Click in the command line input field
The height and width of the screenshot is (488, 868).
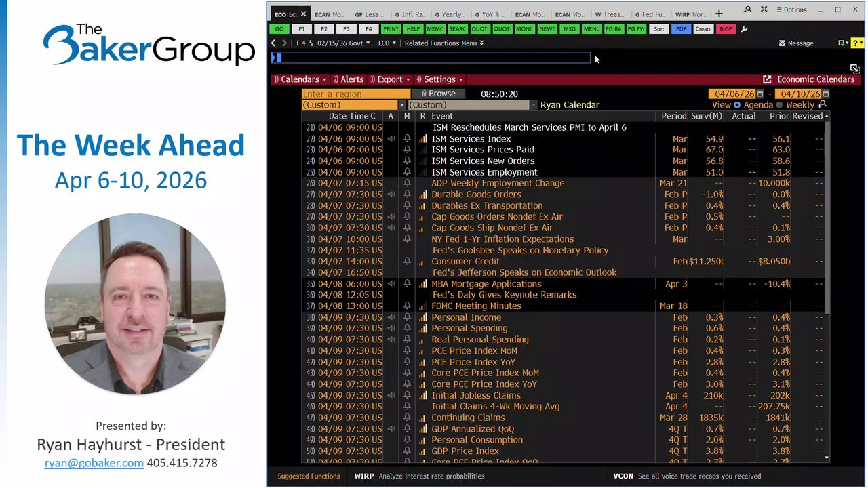431,58
